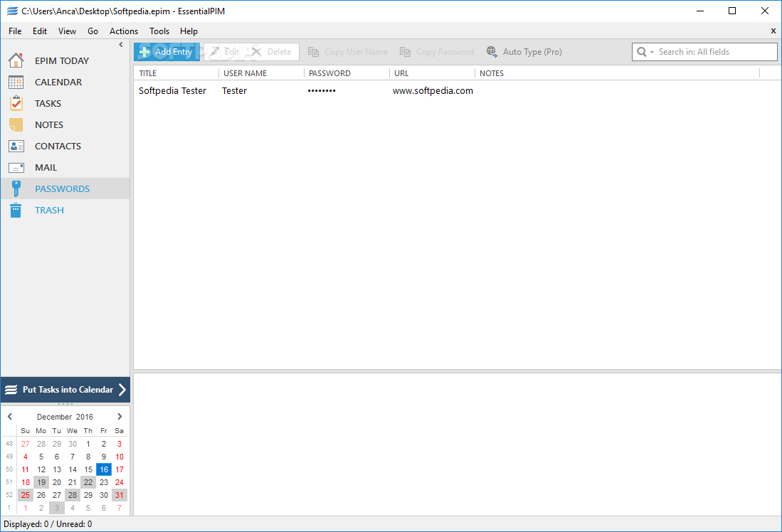Select December 19 in mini calendar
782x532 pixels.
[41, 482]
